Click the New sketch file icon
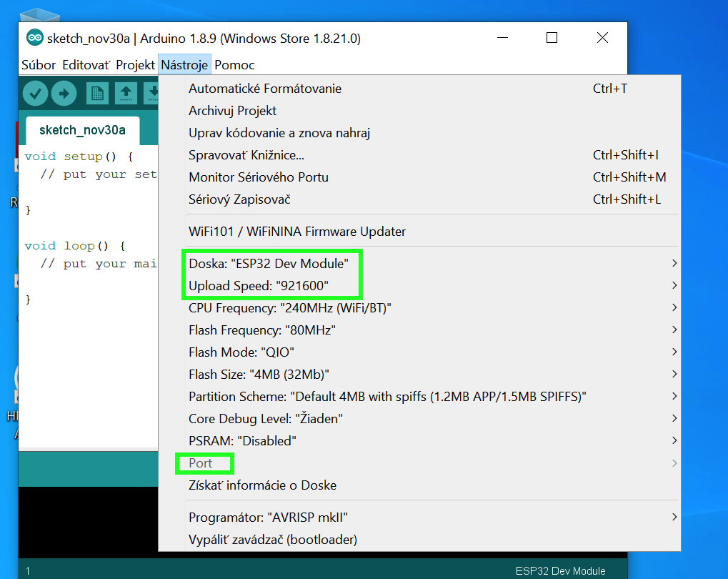728x579 pixels. click(97, 93)
